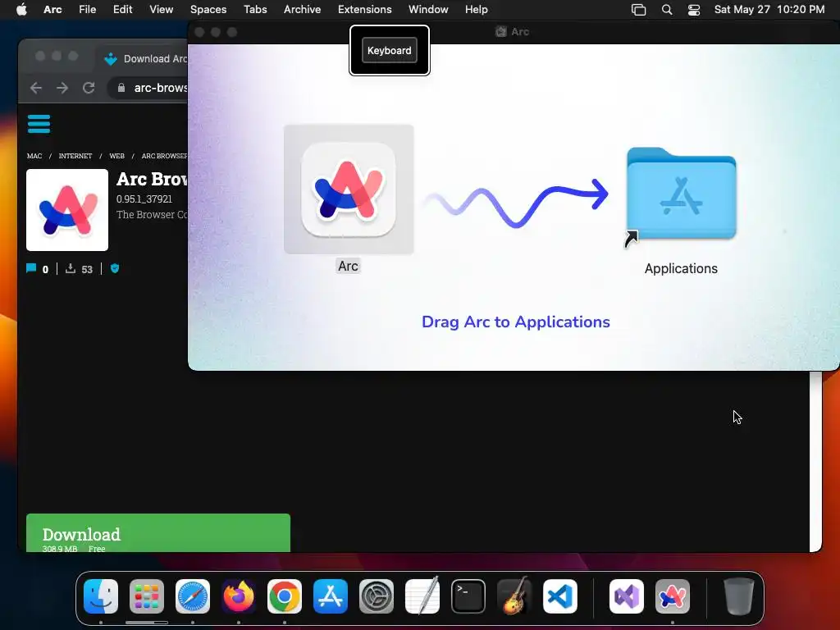840x630 pixels.
Task: Launch Visual Studio Code from the Dock
Action: tap(560, 596)
